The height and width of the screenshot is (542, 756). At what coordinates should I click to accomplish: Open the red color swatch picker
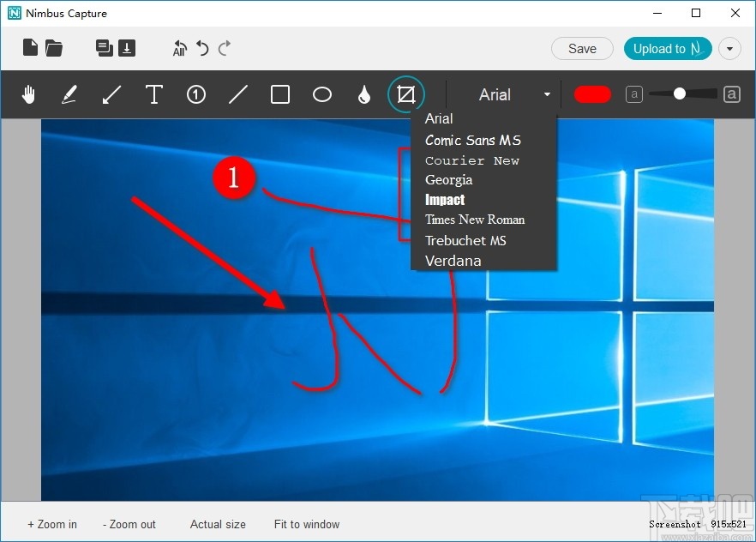click(x=592, y=94)
